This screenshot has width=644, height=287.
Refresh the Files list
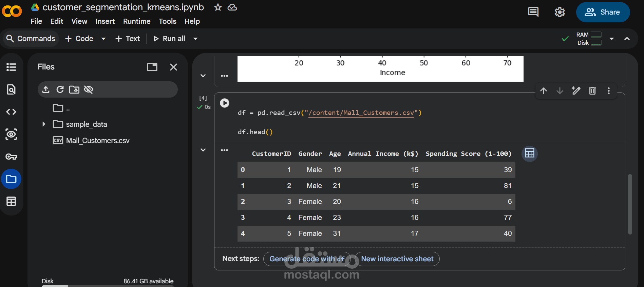(60, 89)
